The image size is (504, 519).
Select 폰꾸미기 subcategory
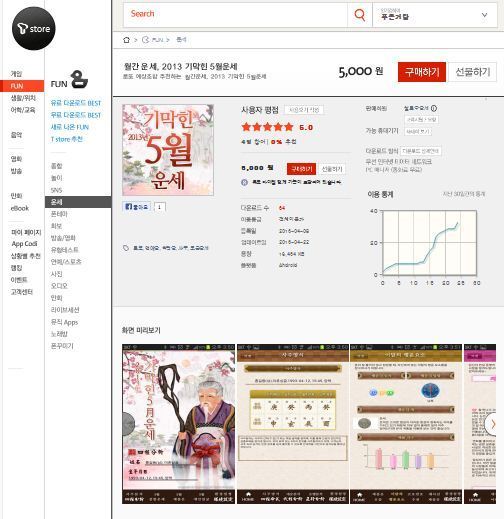62,346
